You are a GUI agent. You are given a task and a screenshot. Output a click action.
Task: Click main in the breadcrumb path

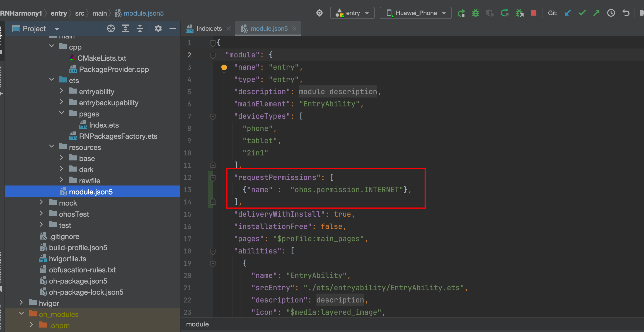coord(100,13)
